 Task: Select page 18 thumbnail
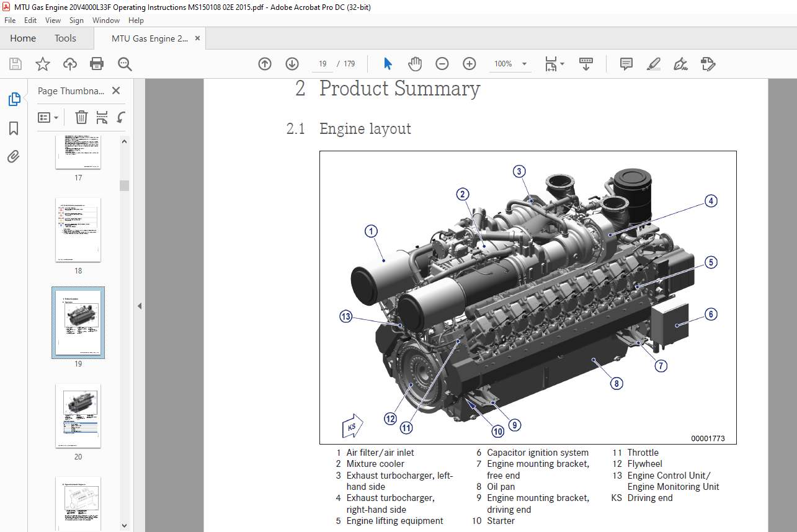[78, 229]
